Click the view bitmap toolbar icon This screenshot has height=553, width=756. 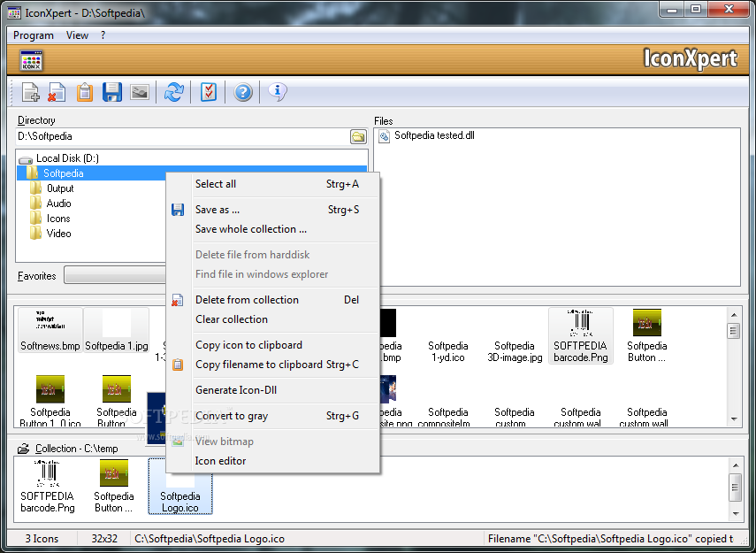pyautogui.click(x=140, y=92)
